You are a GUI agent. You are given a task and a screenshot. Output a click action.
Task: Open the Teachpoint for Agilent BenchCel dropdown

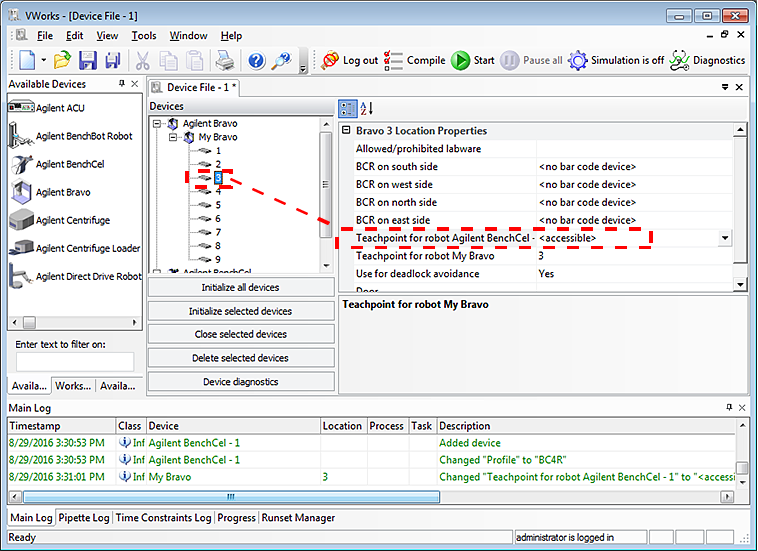(x=724, y=238)
